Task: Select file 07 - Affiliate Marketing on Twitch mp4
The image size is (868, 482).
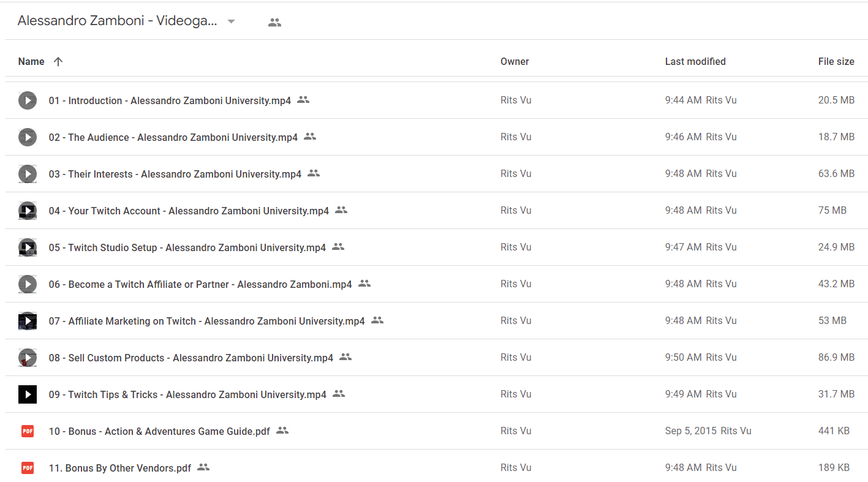Action: 207,321
